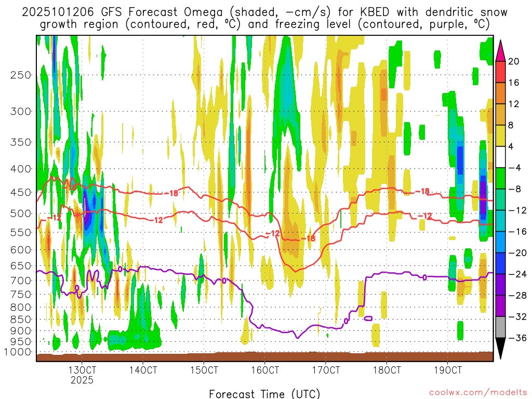Click the white colorbar swatch between 4 and -4
The image size is (532, 399).
pyautogui.click(x=500, y=157)
